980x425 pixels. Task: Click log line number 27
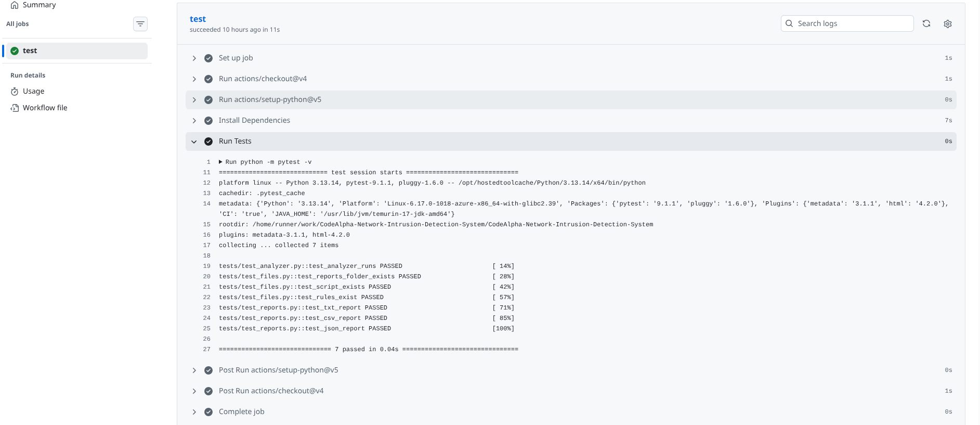207,349
